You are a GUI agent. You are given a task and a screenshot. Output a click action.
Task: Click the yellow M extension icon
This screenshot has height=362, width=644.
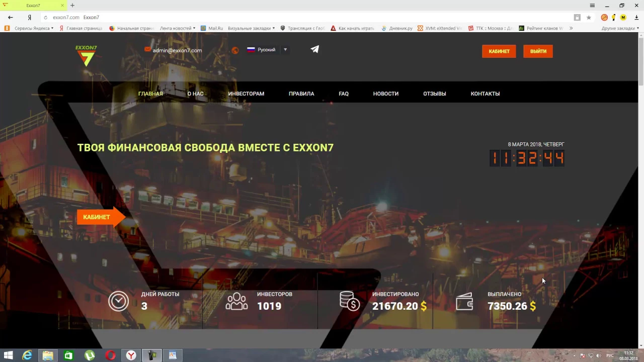(x=623, y=17)
